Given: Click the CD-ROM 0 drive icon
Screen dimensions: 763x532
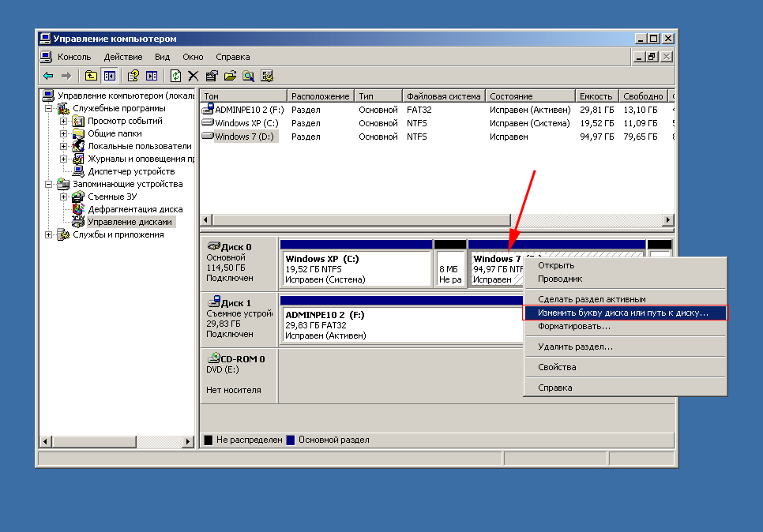Looking at the screenshot, I should (213, 358).
